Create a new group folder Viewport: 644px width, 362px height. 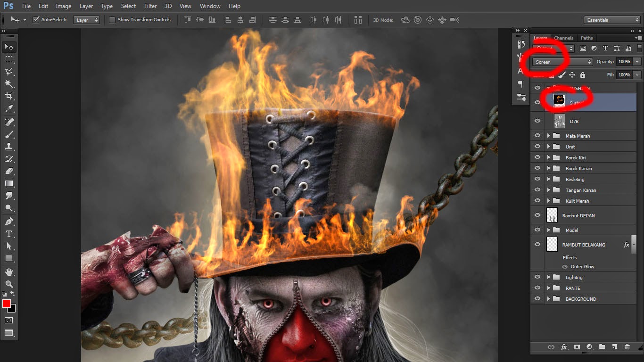(x=602, y=347)
